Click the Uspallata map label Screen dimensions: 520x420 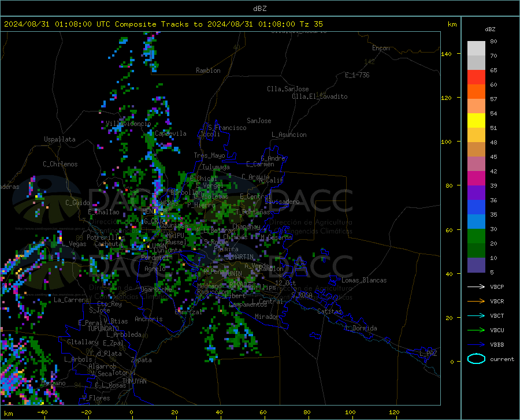[x=60, y=139]
